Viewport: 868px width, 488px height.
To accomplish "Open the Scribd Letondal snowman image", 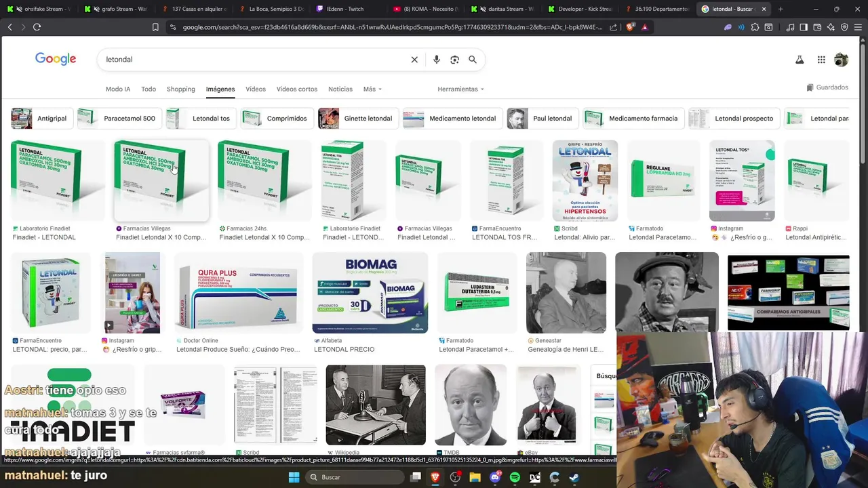I will [x=585, y=180].
